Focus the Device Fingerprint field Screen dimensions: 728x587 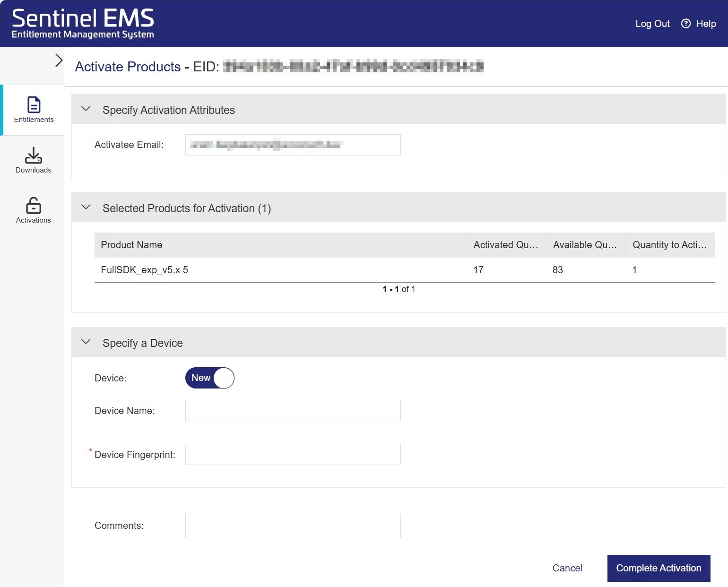(x=293, y=455)
